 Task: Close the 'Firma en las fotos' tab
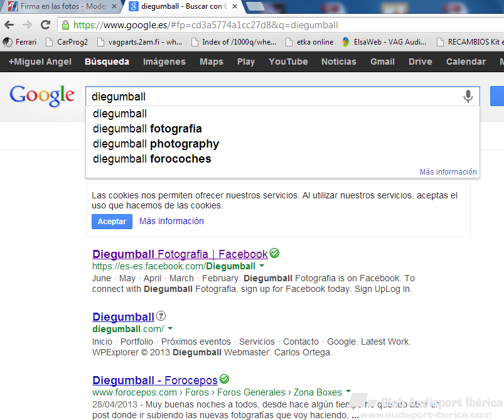point(114,6)
